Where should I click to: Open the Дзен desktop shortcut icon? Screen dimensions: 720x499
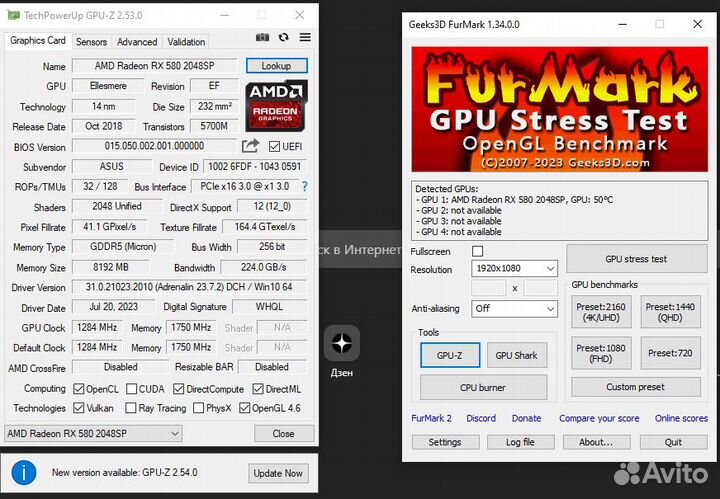342,343
